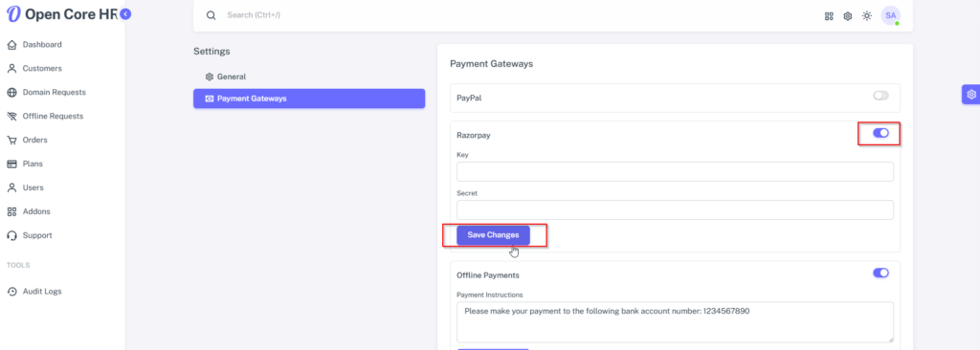This screenshot has height=350, width=980.
Task: Open the SA user avatar menu
Action: click(x=891, y=15)
